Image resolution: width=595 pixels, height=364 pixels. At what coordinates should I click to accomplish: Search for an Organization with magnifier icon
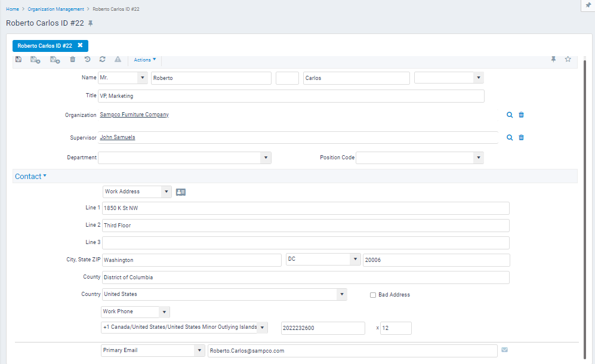510,115
